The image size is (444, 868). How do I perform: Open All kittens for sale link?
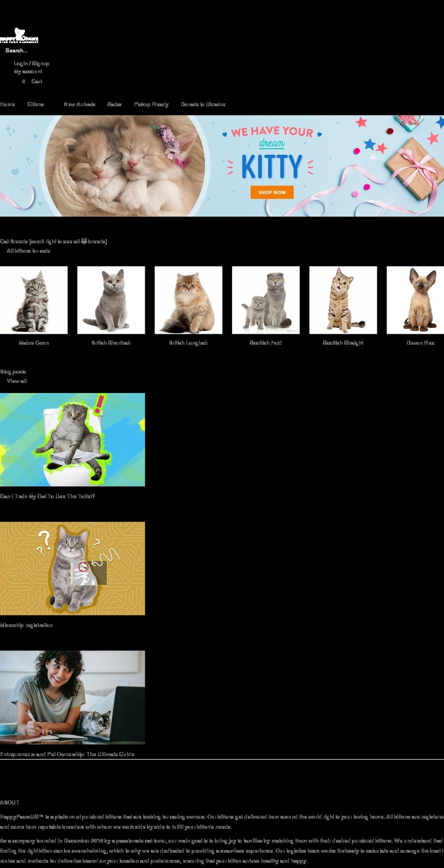tap(29, 251)
